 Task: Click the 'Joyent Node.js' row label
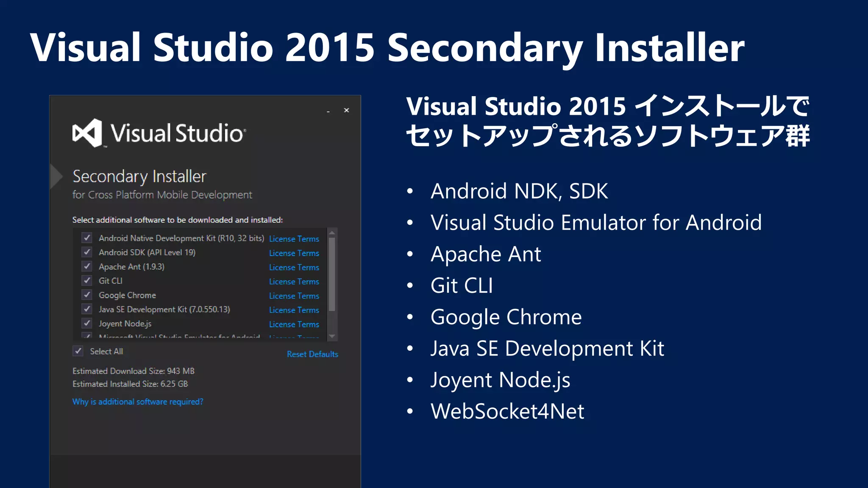(x=125, y=324)
